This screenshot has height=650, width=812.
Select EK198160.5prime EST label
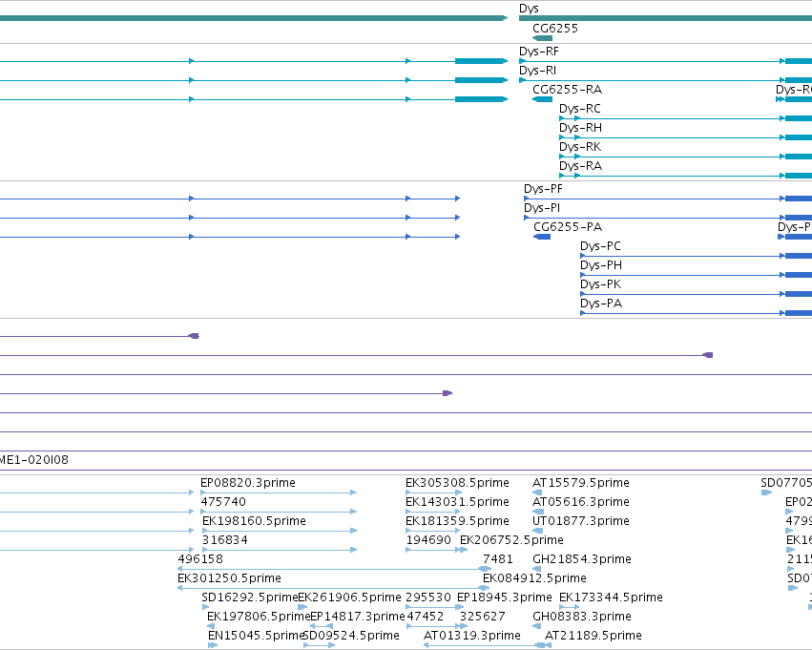254,521
